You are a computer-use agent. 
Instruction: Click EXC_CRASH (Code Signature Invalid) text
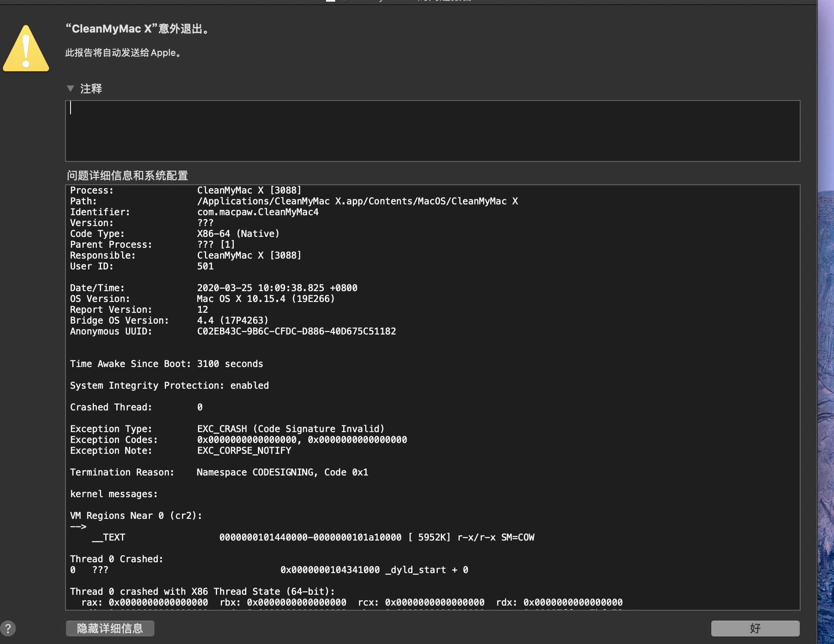click(x=291, y=429)
